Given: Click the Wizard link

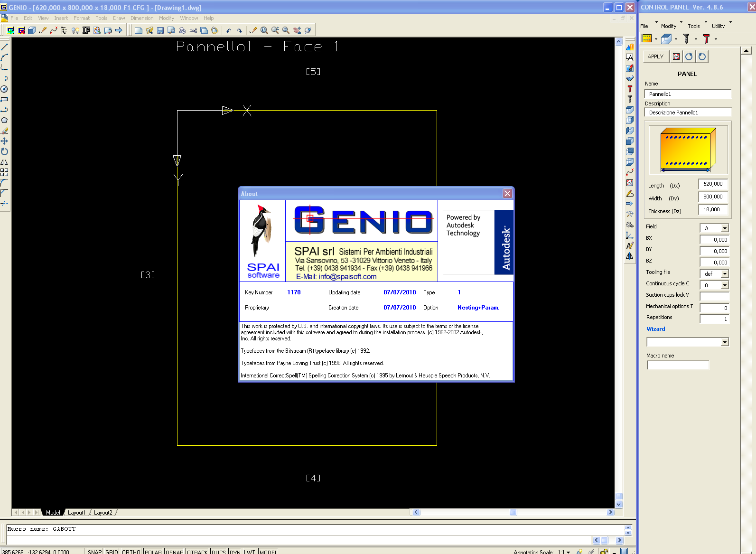Looking at the screenshot, I should click(655, 329).
